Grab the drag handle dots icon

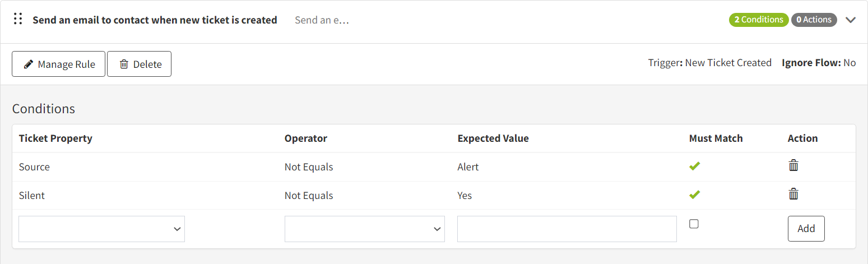pyautogui.click(x=18, y=19)
